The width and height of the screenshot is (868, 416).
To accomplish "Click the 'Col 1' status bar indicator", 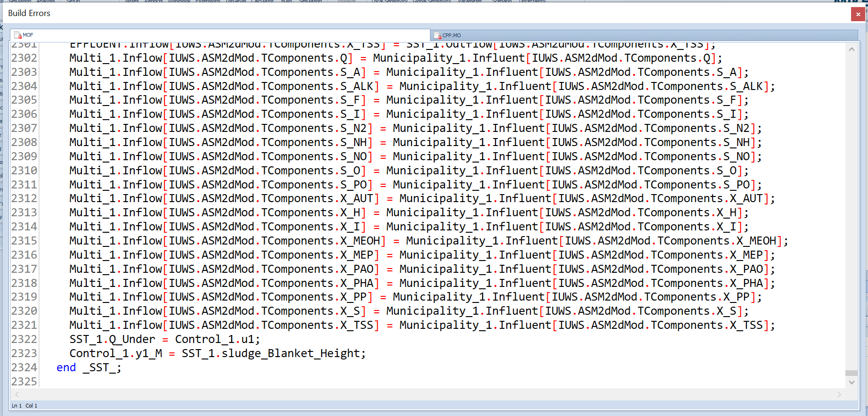I will (31, 406).
